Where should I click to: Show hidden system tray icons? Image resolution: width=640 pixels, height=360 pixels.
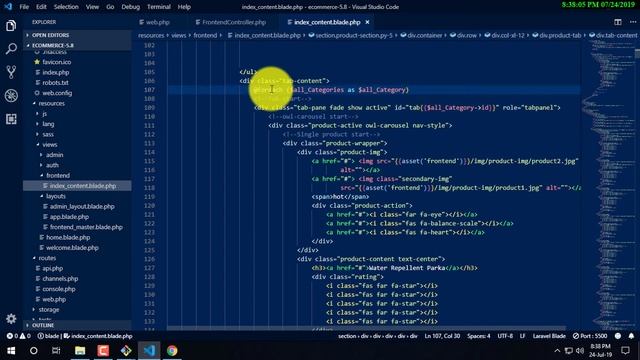click(557, 351)
